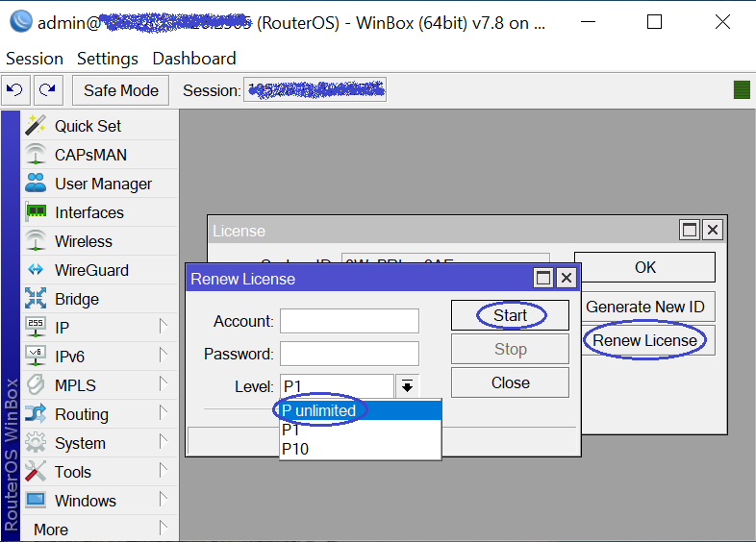Click the Windows screen icon
This screenshot has width=756, height=542.
(x=36, y=500)
